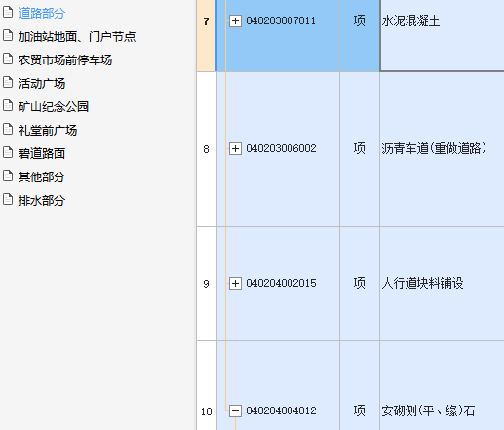Click 水泥混凝土 name cell

tap(442, 35)
